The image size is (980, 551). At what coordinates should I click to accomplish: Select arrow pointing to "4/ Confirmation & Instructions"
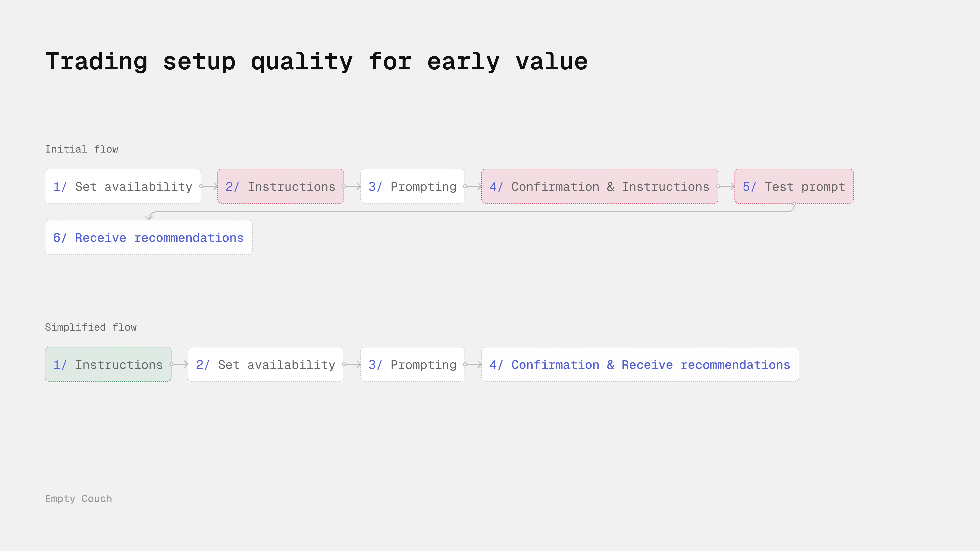coord(473,186)
